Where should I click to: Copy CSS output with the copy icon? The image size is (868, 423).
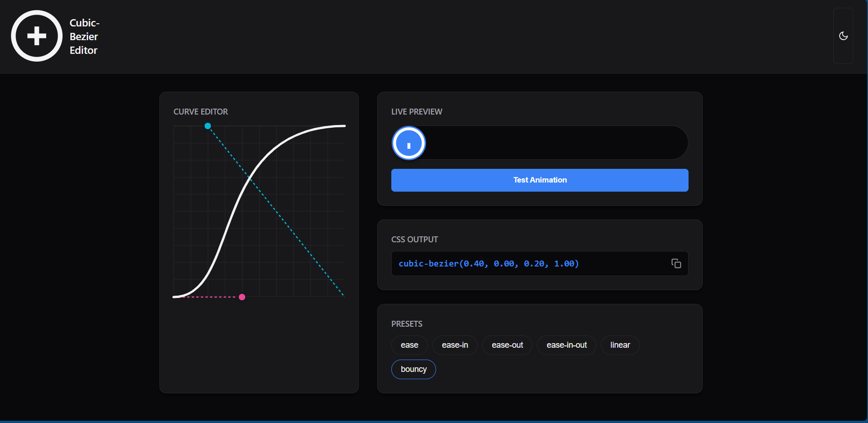(x=676, y=263)
